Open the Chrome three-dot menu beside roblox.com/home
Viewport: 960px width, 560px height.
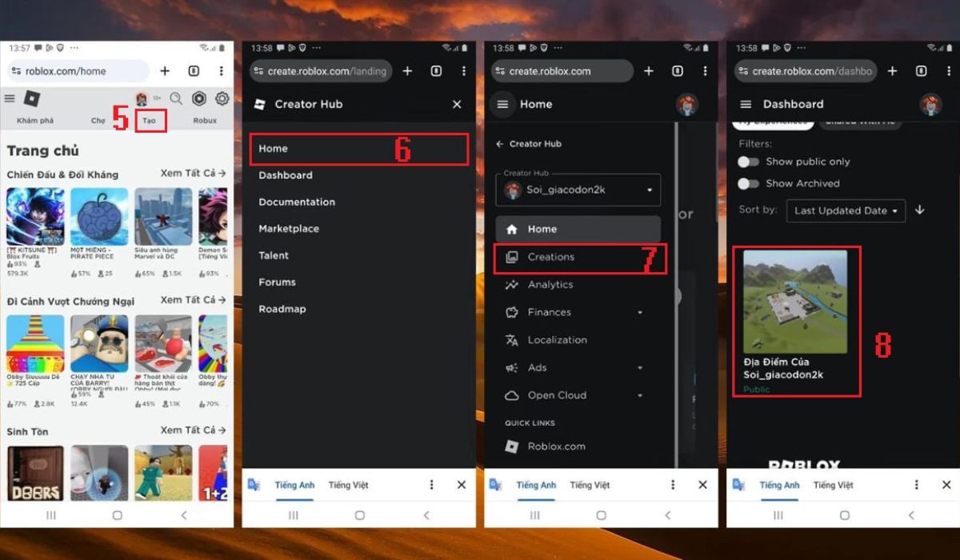click(x=222, y=71)
